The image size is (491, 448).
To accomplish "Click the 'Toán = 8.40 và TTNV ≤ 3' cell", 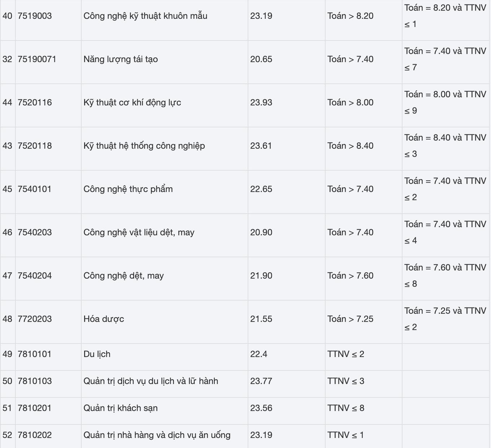I will pyautogui.click(x=445, y=146).
